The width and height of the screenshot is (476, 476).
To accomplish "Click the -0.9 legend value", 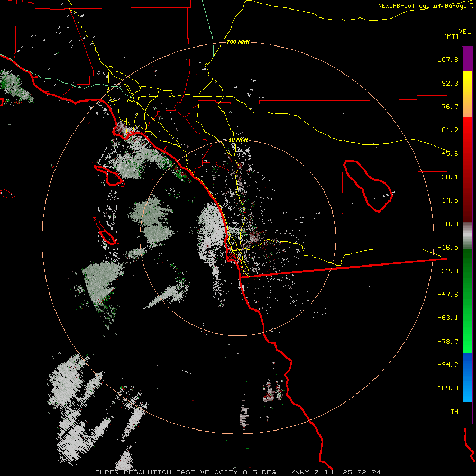I will click(x=450, y=224).
